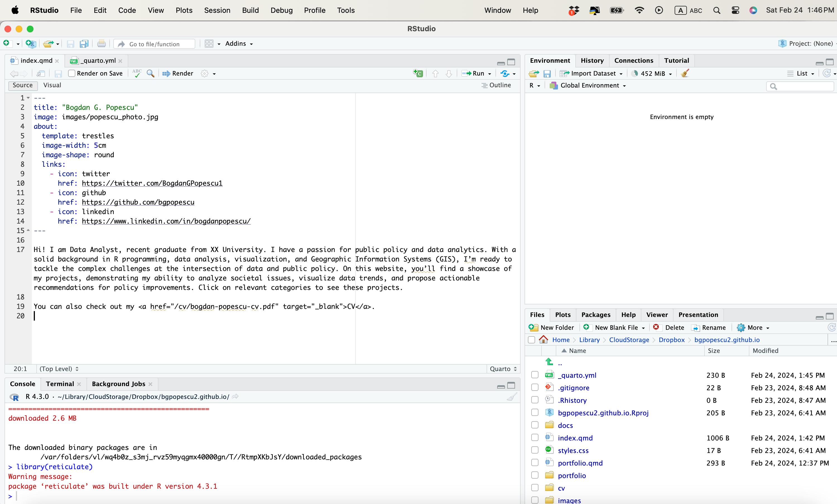Open the Addins dropdown
The width and height of the screenshot is (837, 504).
pos(239,44)
